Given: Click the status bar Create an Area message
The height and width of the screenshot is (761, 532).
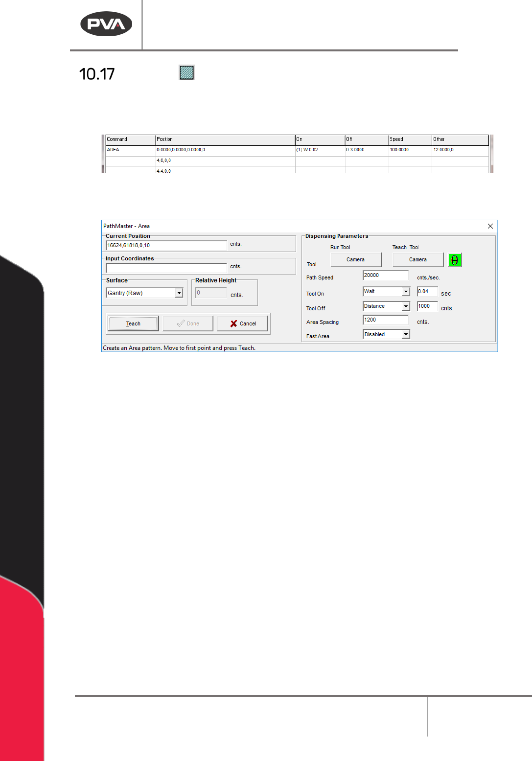Looking at the screenshot, I should [179, 348].
